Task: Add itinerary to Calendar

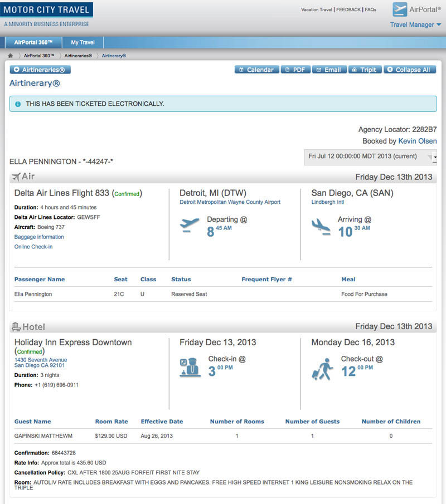Action: coord(257,70)
